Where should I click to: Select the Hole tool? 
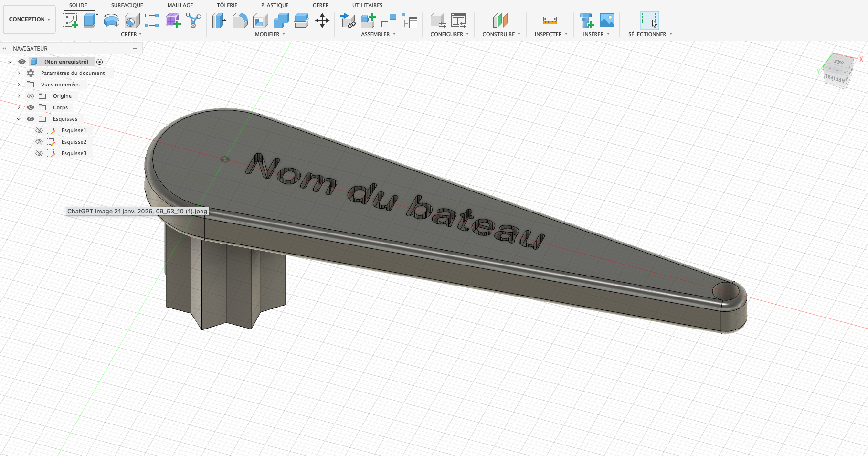click(131, 20)
